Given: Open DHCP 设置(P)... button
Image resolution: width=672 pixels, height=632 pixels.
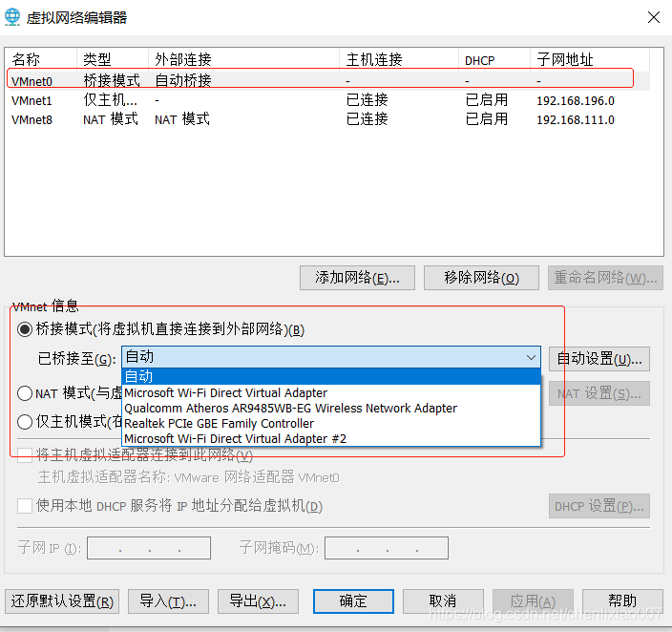Looking at the screenshot, I should (x=599, y=506).
